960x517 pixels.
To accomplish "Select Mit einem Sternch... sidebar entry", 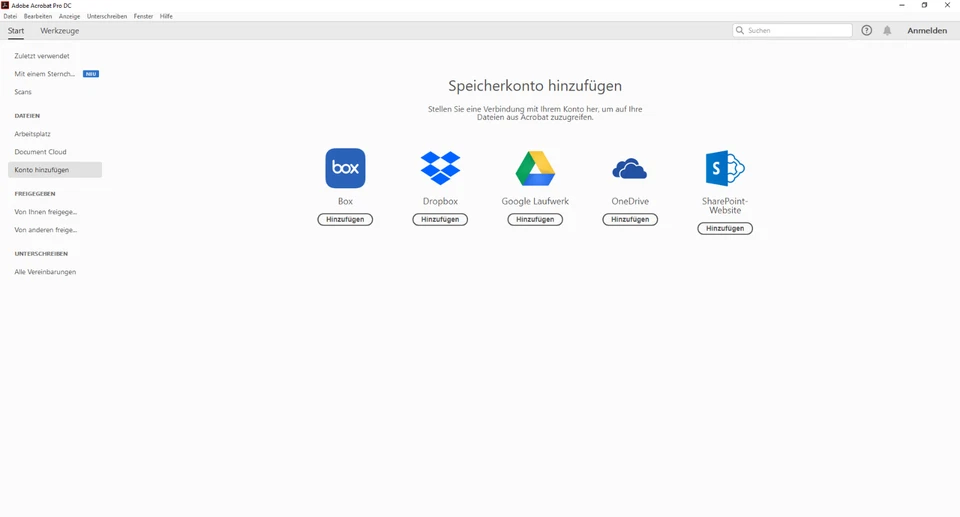I will [x=45, y=74].
